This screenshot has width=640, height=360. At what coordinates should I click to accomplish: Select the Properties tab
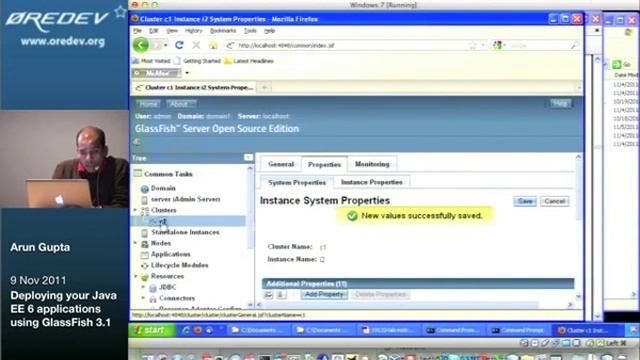324,164
